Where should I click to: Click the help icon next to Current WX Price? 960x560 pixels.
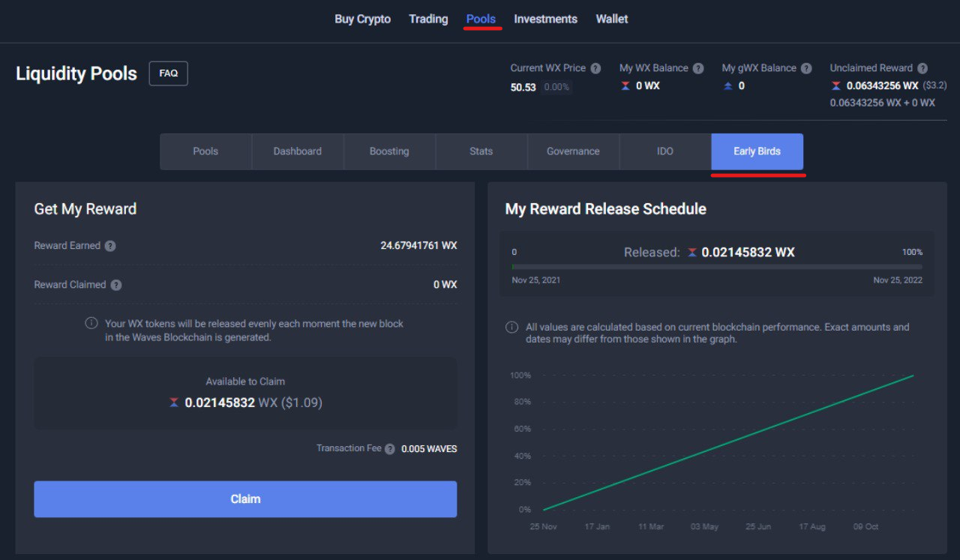pyautogui.click(x=595, y=68)
